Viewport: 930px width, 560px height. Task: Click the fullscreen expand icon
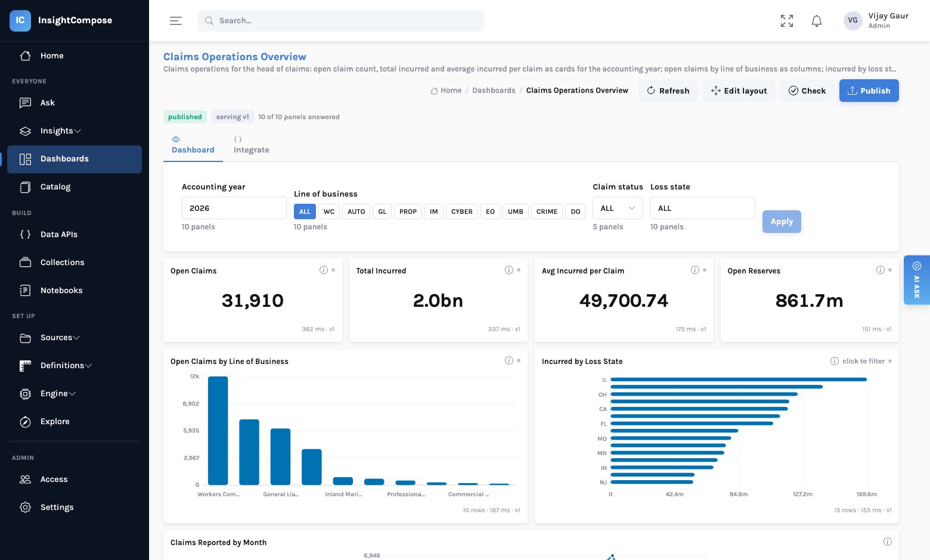pyautogui.click(x=787, y=21)
